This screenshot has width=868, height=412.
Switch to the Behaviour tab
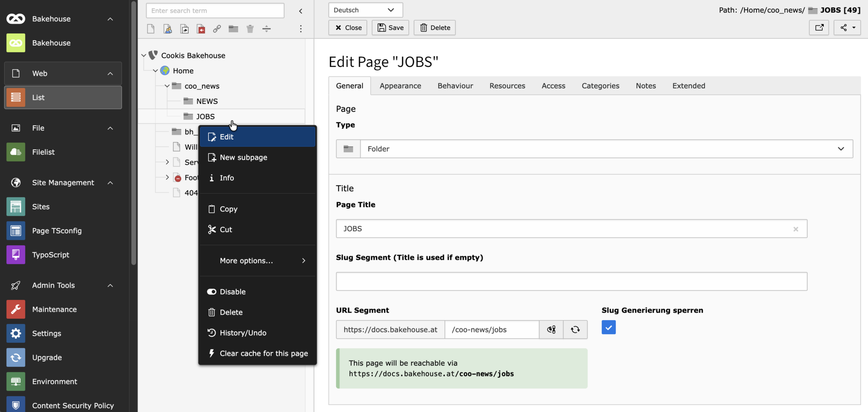click(455, 86)
